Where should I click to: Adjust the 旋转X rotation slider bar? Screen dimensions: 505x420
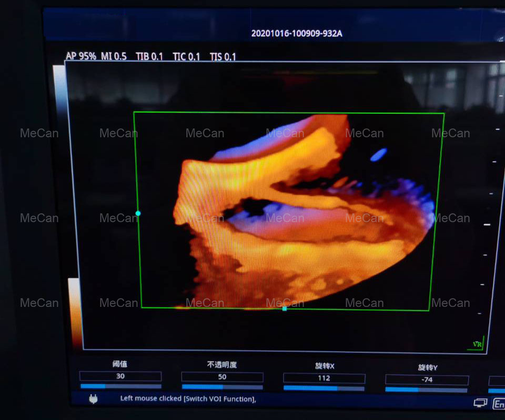point(324,388)
